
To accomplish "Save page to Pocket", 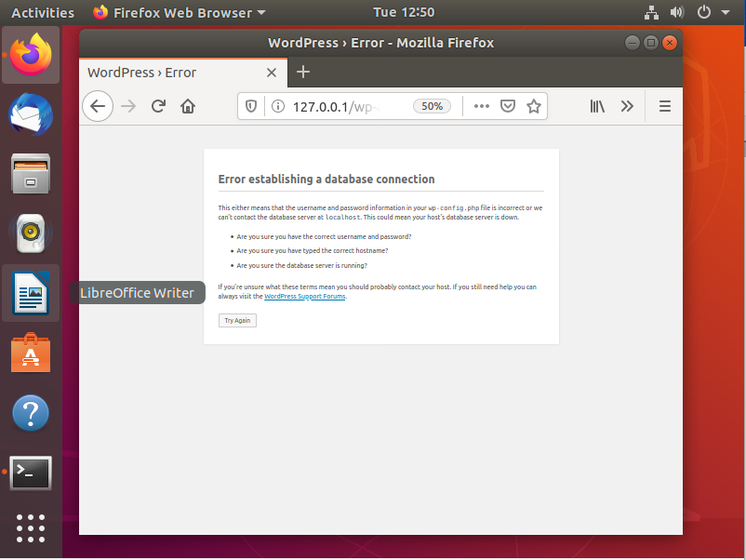I will click(508, 106).
